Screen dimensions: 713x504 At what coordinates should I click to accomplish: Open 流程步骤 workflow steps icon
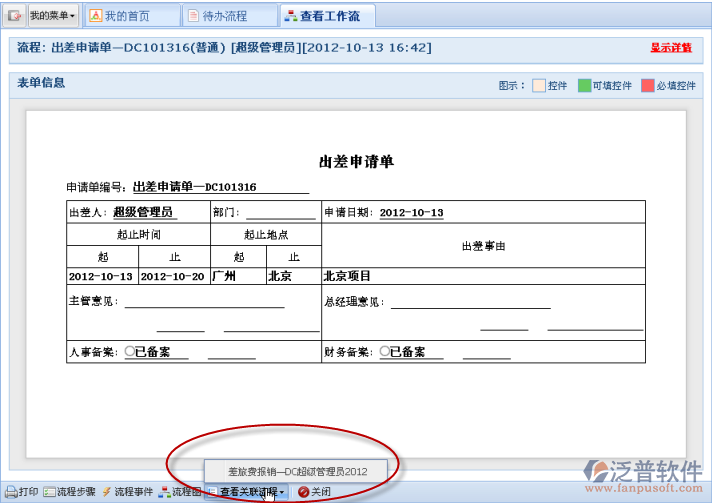(x=49, y=492)
